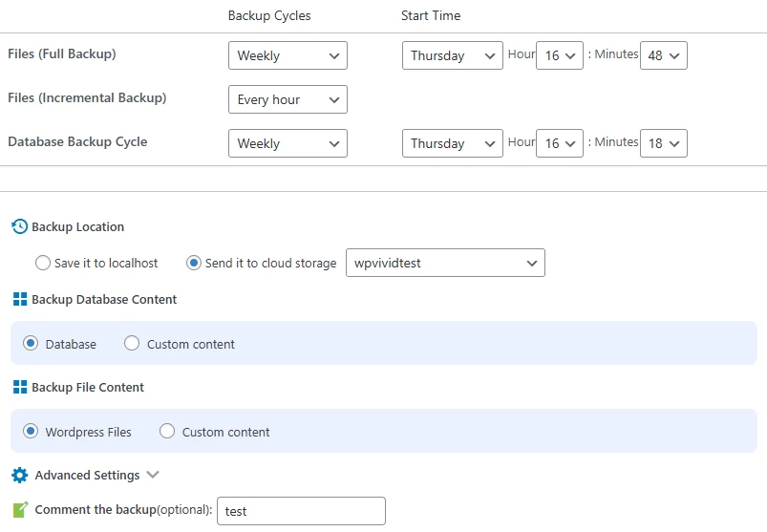
Task: Open Database Backup Cycle Weekly dropdown
Action: [x=288, y=143]
